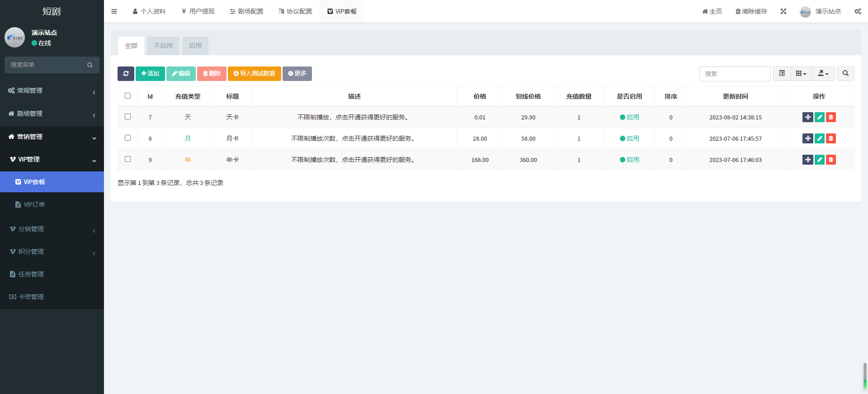This screenshot has height=394, width=868.
Task: Open the 个人资料 top tab
Action: pos(149,11)
